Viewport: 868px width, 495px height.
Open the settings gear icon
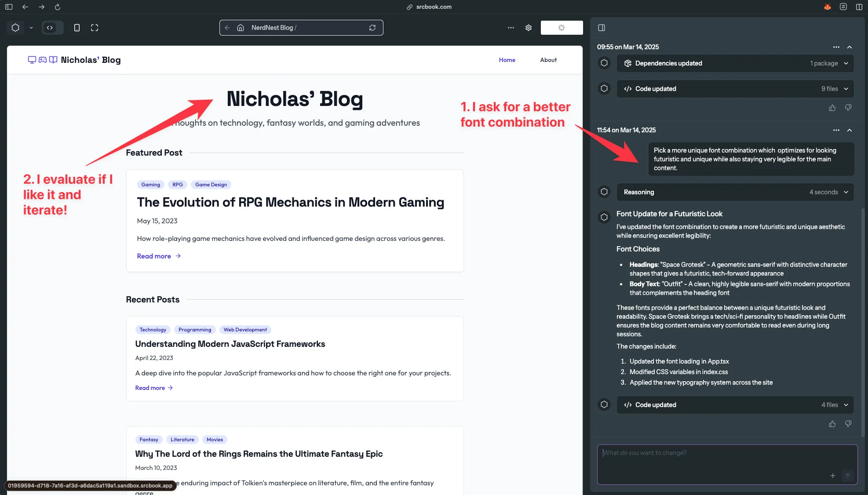tap(529, 28)
